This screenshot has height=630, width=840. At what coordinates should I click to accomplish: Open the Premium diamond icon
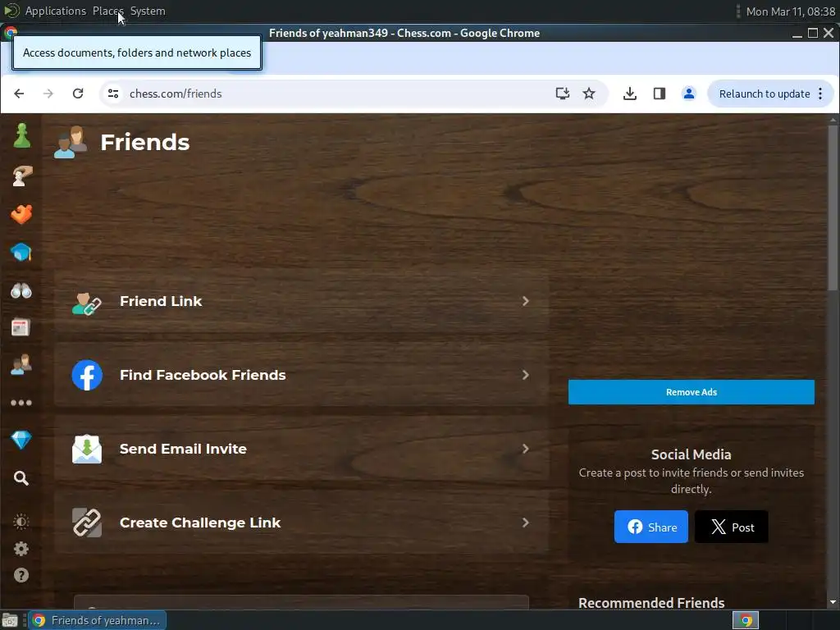pyautogui.click(x=21, y=440)
